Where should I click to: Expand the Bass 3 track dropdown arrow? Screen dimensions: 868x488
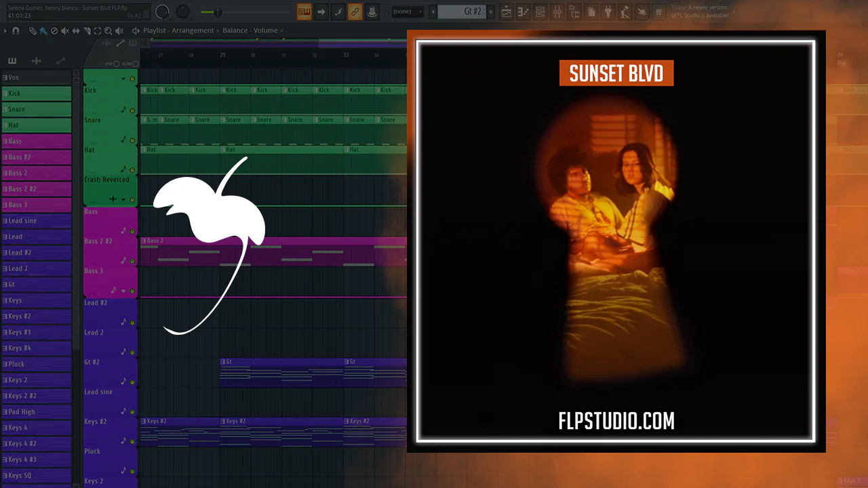coord(123,290)
